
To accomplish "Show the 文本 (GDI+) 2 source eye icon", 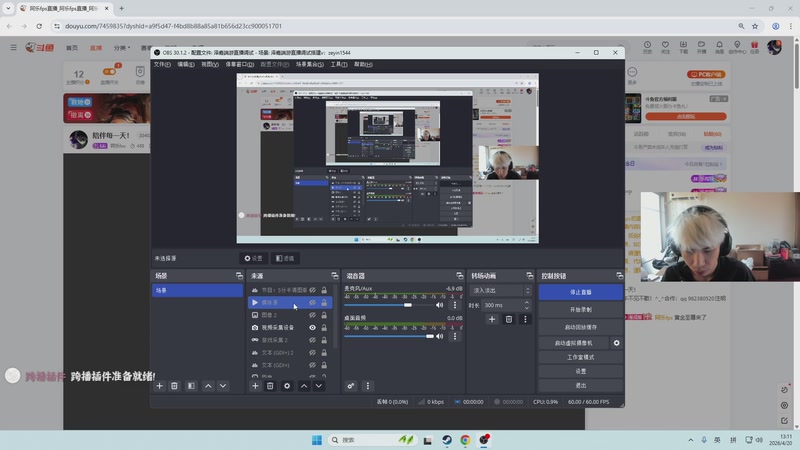I will (312, 353).
